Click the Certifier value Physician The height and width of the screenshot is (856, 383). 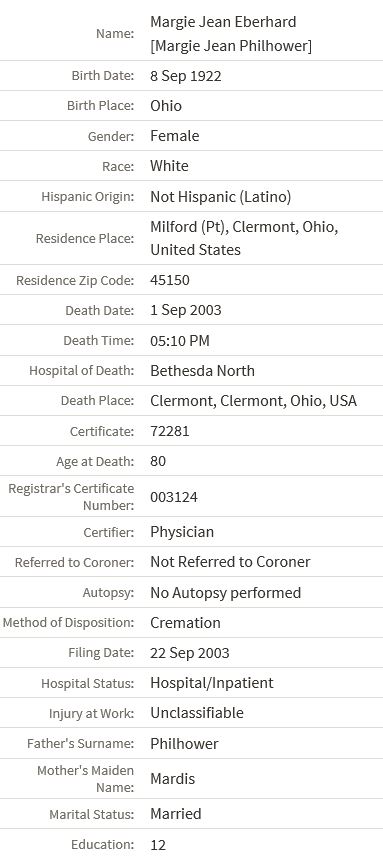[182, 532]
